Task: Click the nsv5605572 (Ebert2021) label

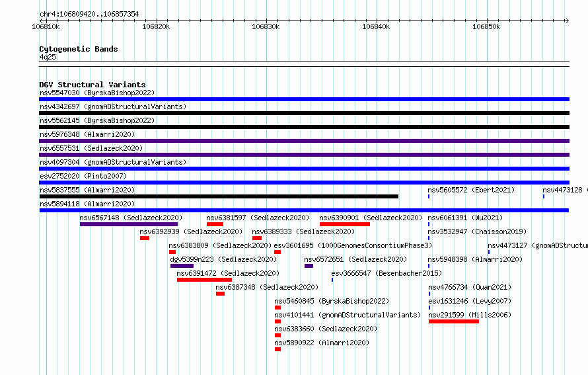Action: tap(471, 190)
